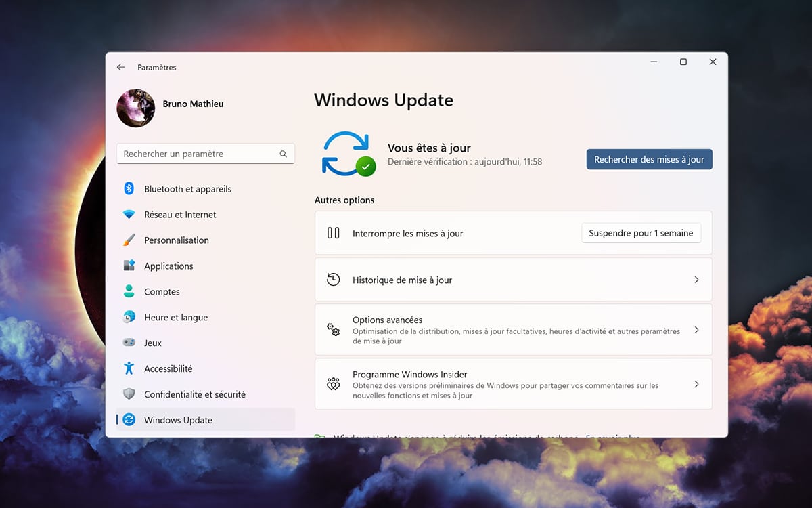
Task: Open the Jeux section
Action: [x=206, y=343]
